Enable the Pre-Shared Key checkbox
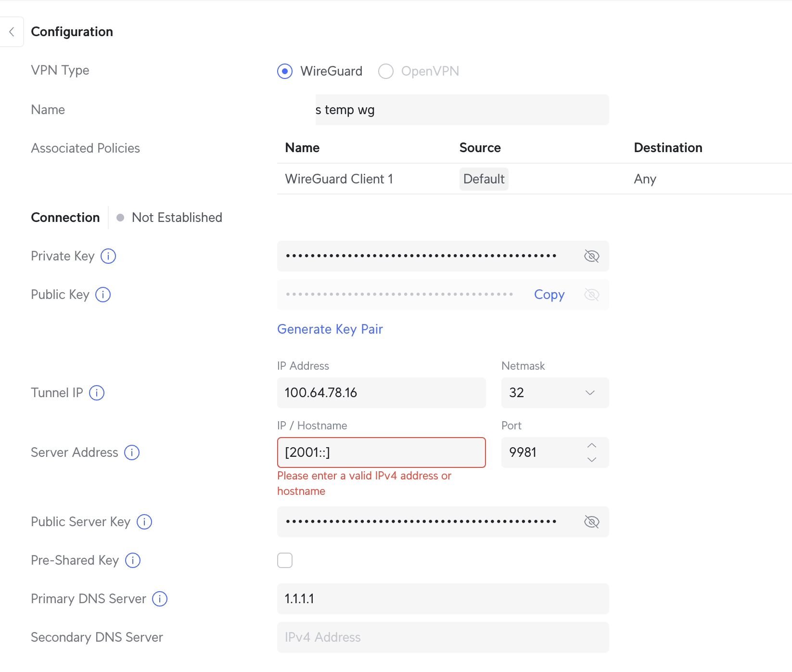The image size is (792, 672). (285, 560)
